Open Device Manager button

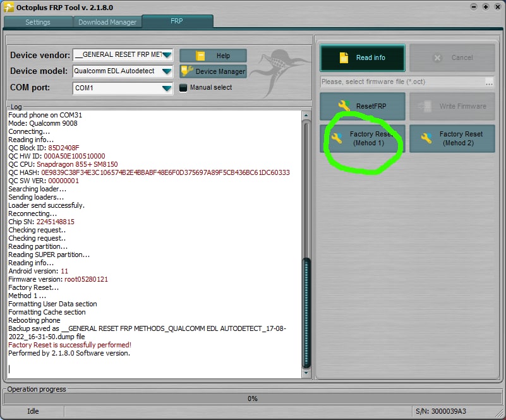tap(214, 71)
